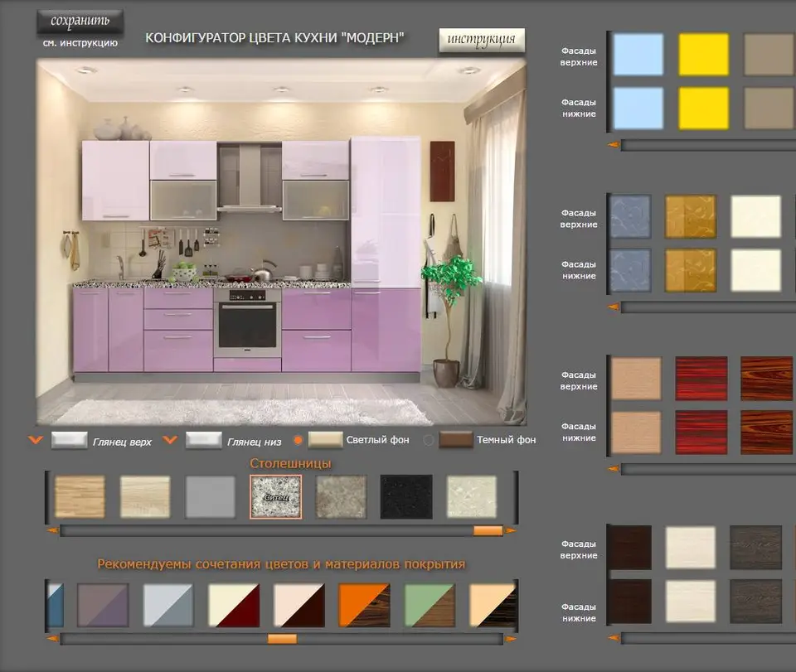Viewport: 796px width, 672px height.
Task: Click the countertops scrollbar orange handle
Action: pyautogui.click(x=488, y=530)
